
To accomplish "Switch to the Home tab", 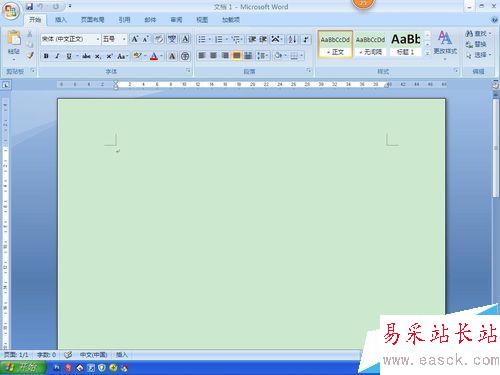I will point(35,20).
